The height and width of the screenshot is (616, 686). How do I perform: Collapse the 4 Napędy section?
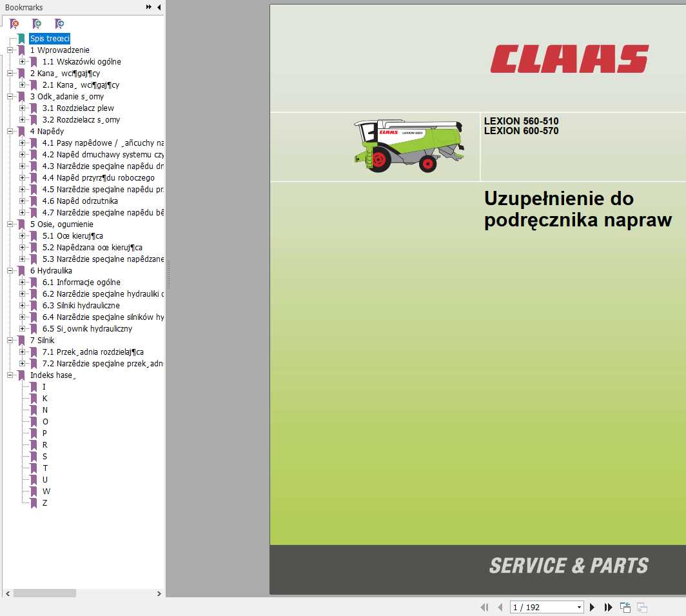click(x=10, y=132)
